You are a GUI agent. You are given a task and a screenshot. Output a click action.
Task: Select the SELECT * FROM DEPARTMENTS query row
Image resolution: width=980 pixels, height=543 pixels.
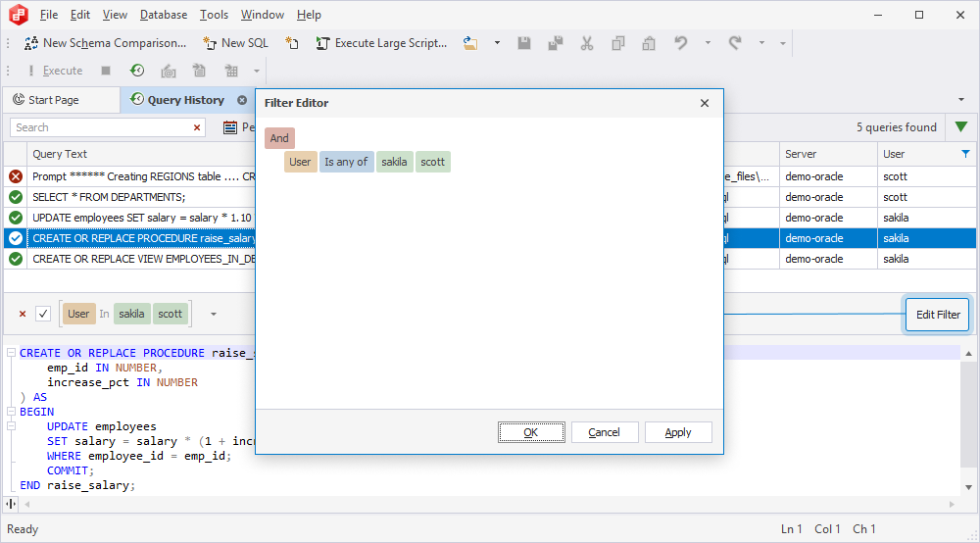490,197
